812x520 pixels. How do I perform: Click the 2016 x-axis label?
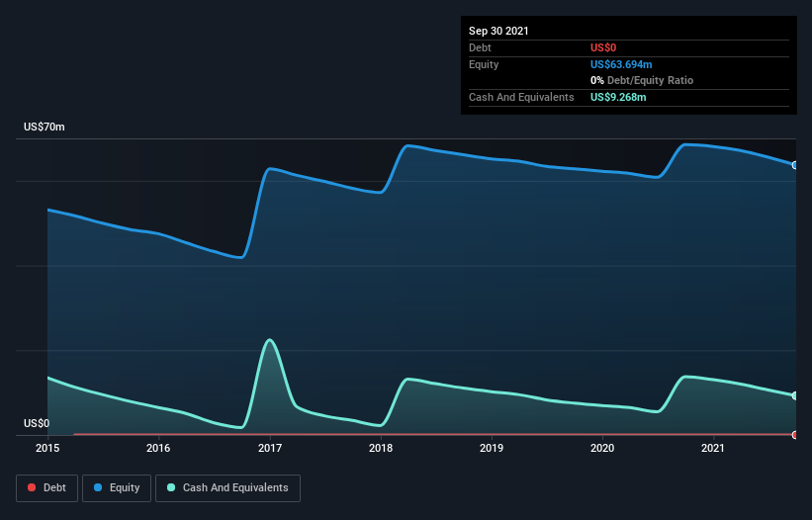pyautogui.click(x=158, y=448)
